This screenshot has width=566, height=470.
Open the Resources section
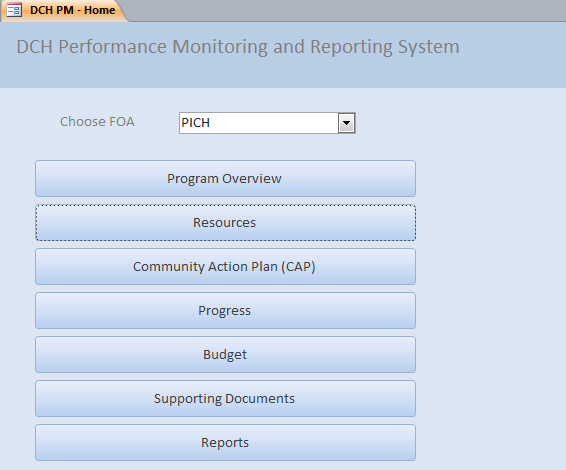tap(225, 223)
